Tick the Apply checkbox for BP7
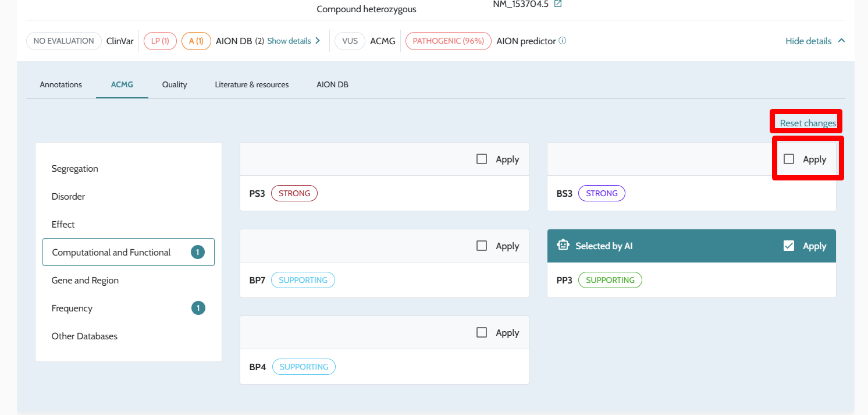This screenshot has width=868, height=415. (482, 246)
